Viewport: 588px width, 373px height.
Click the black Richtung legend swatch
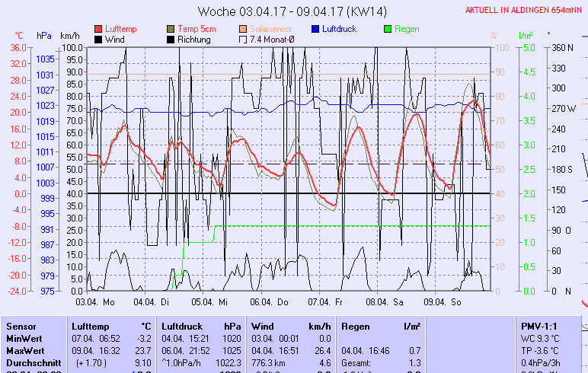[171, 40]
